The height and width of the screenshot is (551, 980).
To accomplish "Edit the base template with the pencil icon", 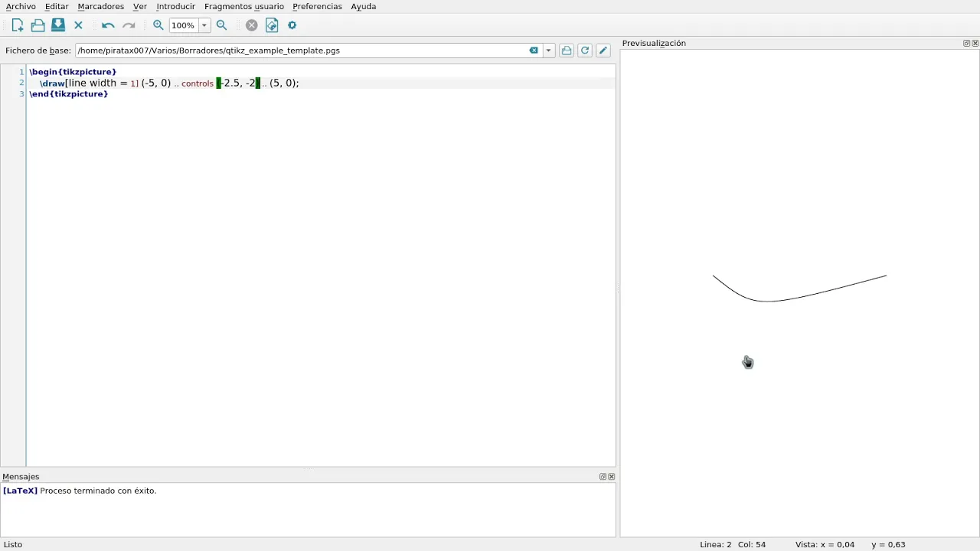I will click(603, 51).
